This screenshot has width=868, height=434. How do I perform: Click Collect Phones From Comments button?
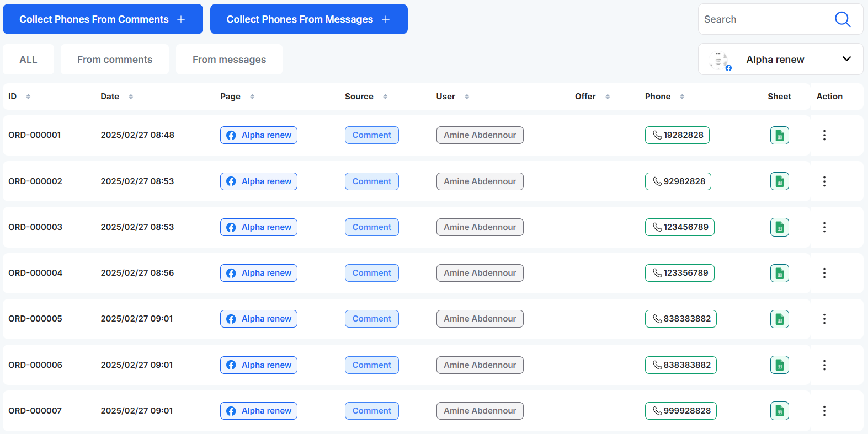[103, 19]
